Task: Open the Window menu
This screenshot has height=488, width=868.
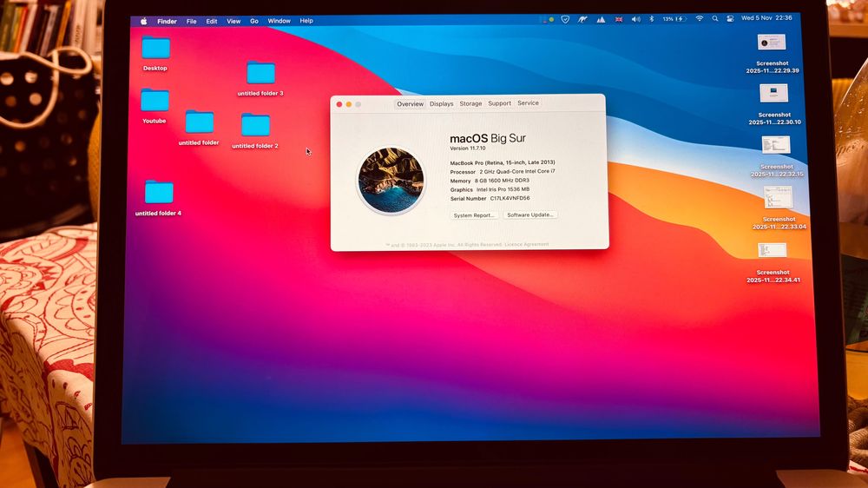Action: point(279,21)
